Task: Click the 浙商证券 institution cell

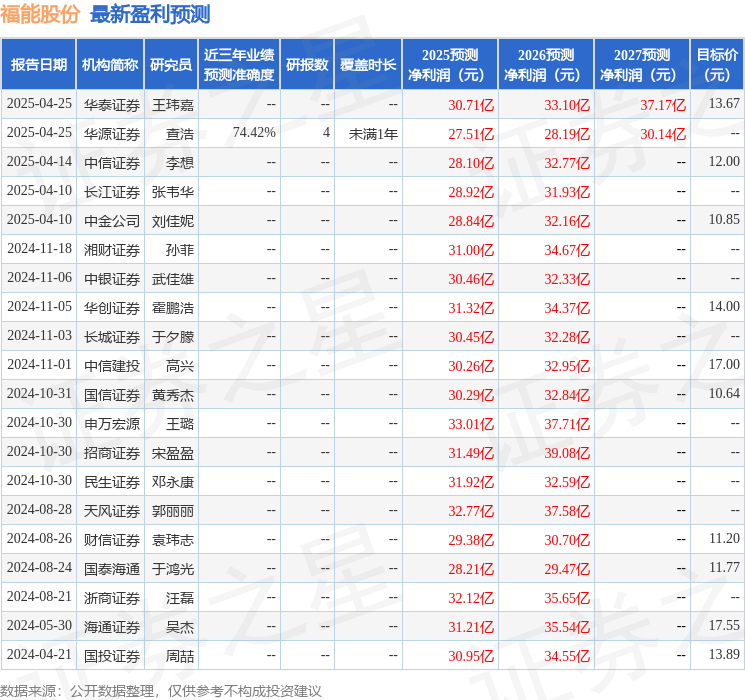Action: coord(112,598)
